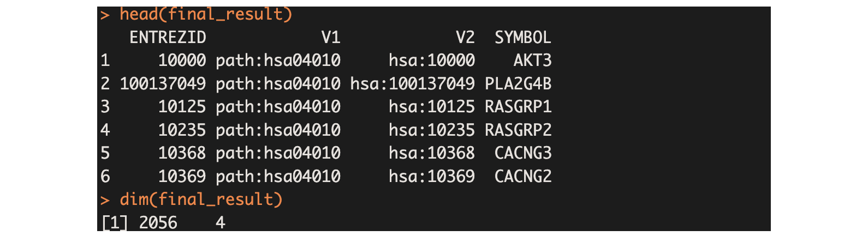Click the AKT3 symbol value
This screenshot has height=242, width=868.
pos(532,60)
